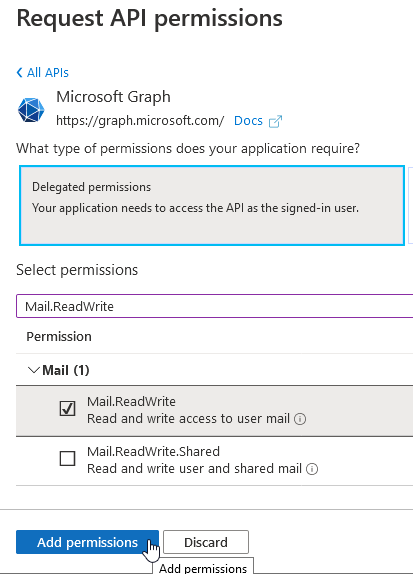This screenshot has width=413, height=574.
Task: Click the Add permissions button
Action: coord(87,542)
